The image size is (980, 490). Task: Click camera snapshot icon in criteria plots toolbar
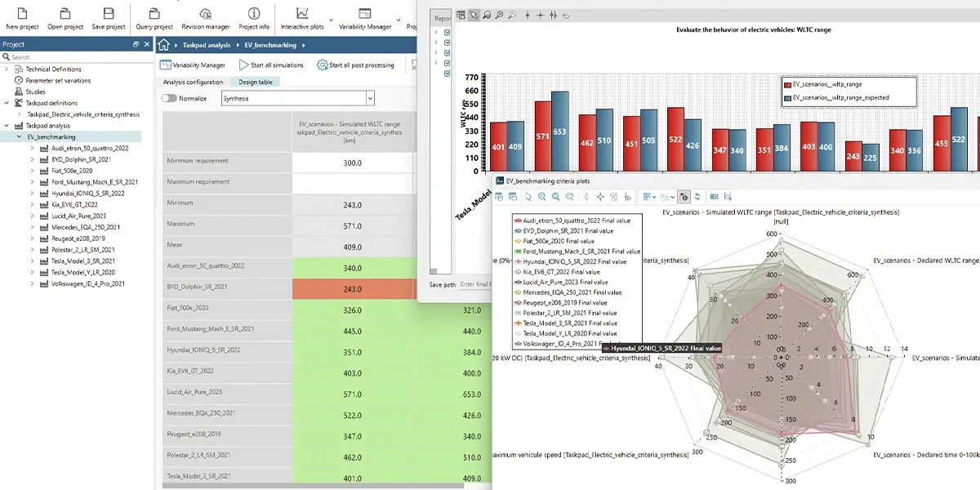click(714, 197)
